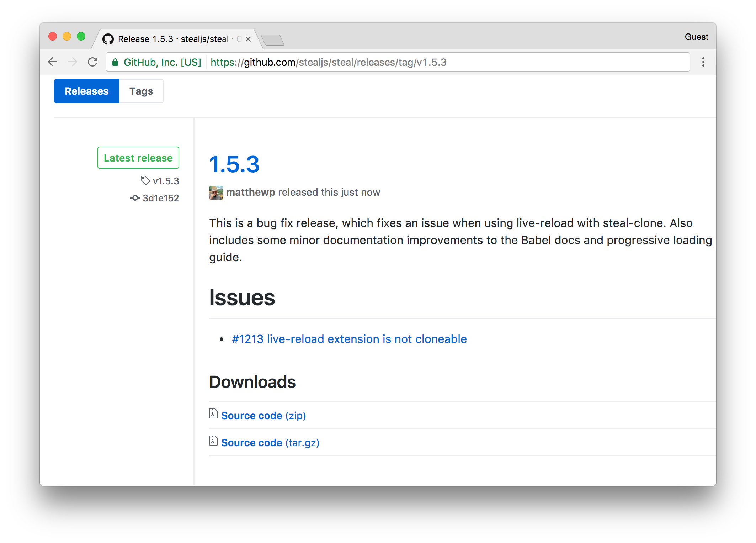The width and height of the screenshot is (756, 543).
Task: Click the commit icon beside 3d1e152
Action: tap(135, 198)
